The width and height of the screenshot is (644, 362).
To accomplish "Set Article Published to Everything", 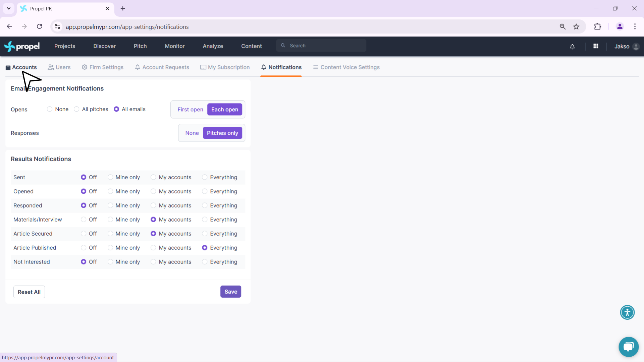I will pyautogui.click(x=205, y=248).
